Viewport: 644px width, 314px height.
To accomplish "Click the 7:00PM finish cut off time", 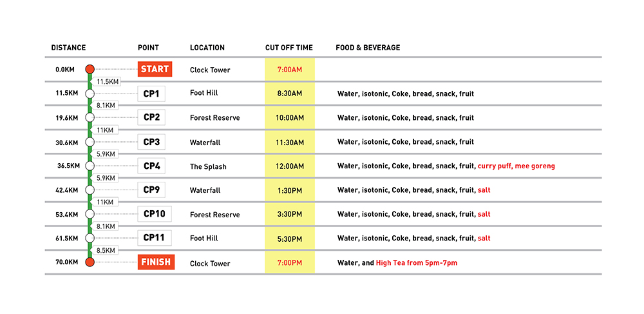I will [290, 263].
